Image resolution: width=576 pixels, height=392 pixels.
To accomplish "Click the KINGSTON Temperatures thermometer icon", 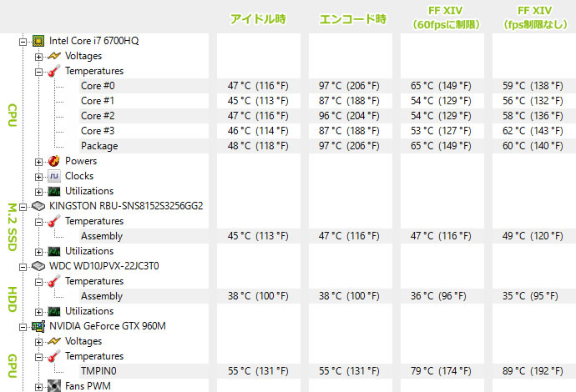I will pyautogui.click(x=54, y=221).
